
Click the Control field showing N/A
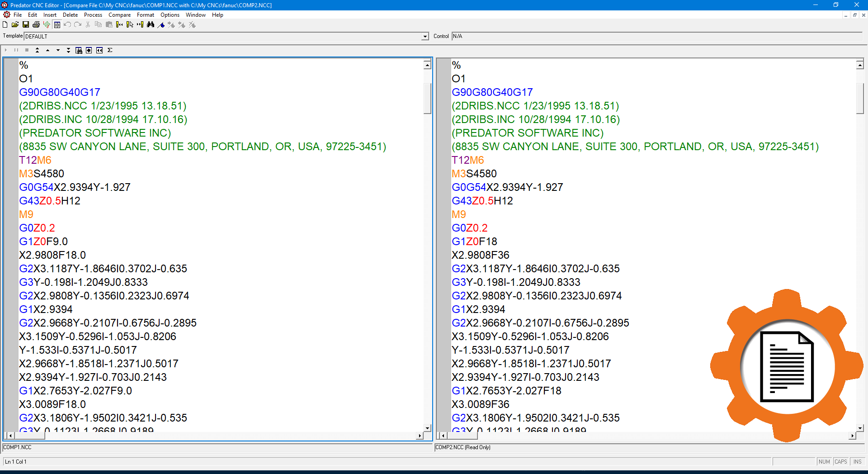coord(497,36)
